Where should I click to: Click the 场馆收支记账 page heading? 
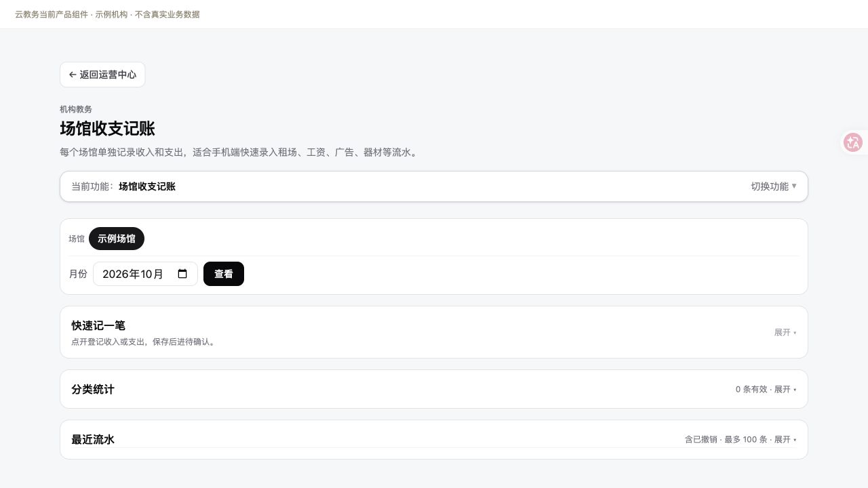107,129
